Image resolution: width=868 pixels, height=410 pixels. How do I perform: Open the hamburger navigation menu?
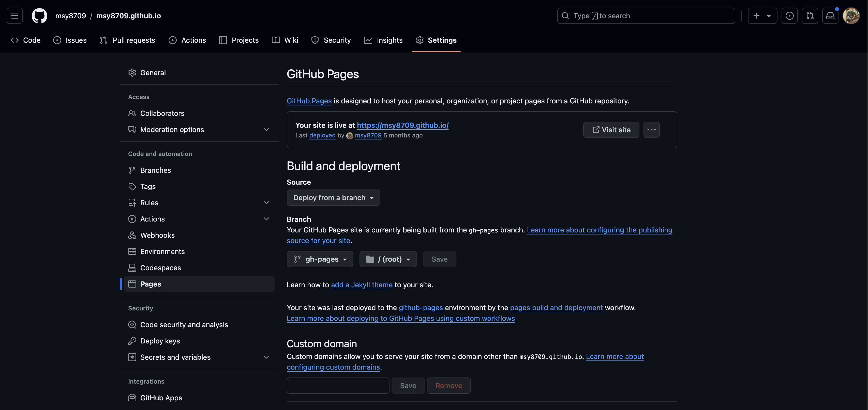14,15
